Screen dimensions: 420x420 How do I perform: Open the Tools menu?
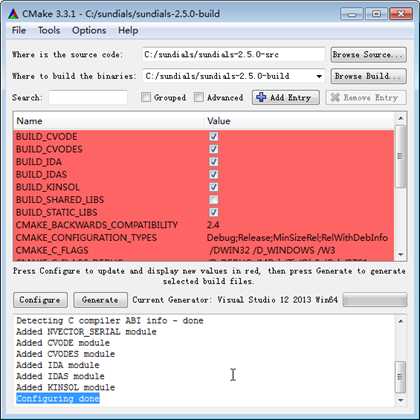[49, 30]
